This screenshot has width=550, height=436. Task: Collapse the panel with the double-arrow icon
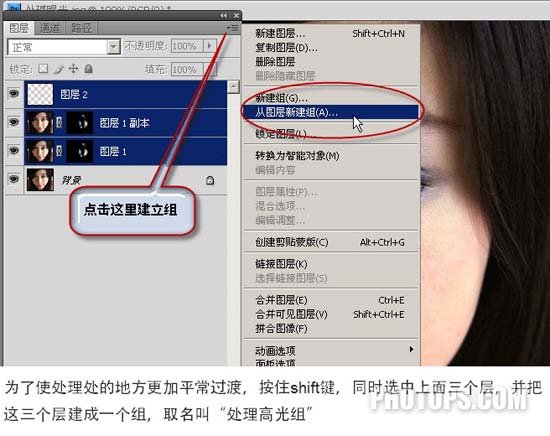pyautogui.click(x=223, y=15)
